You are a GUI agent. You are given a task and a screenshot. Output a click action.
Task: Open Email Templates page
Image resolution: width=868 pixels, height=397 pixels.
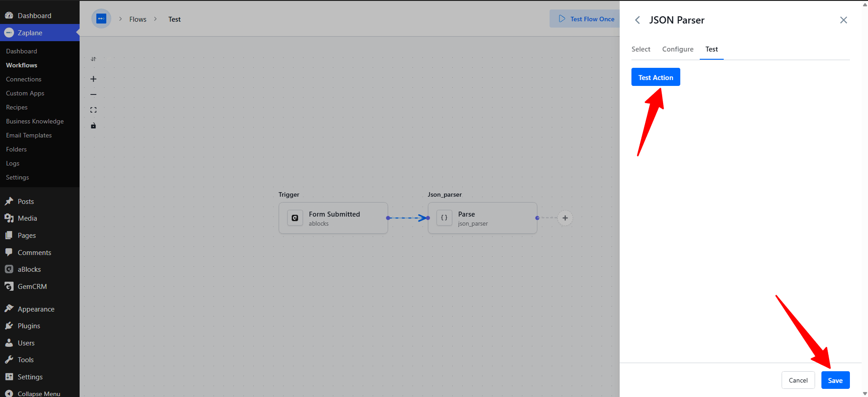(29, 135)
